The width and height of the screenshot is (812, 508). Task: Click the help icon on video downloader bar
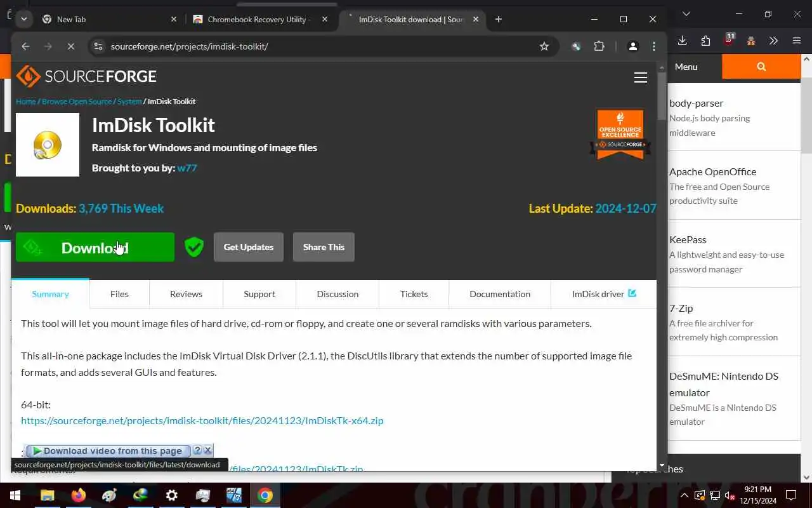197,450
